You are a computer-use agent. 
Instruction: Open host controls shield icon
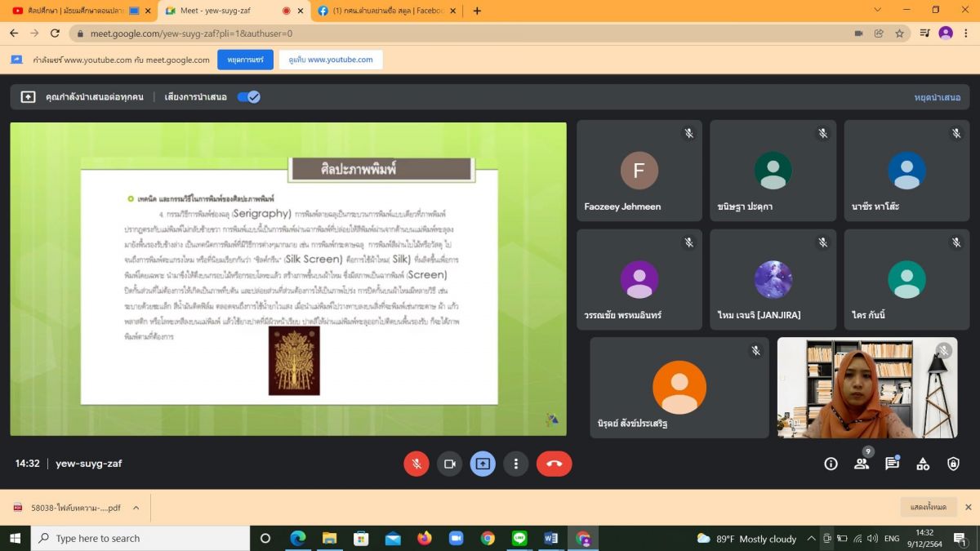[953, 464]
